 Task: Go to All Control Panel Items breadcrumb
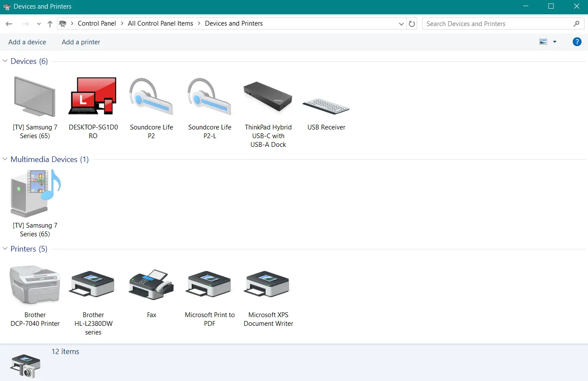coord(160,23)
